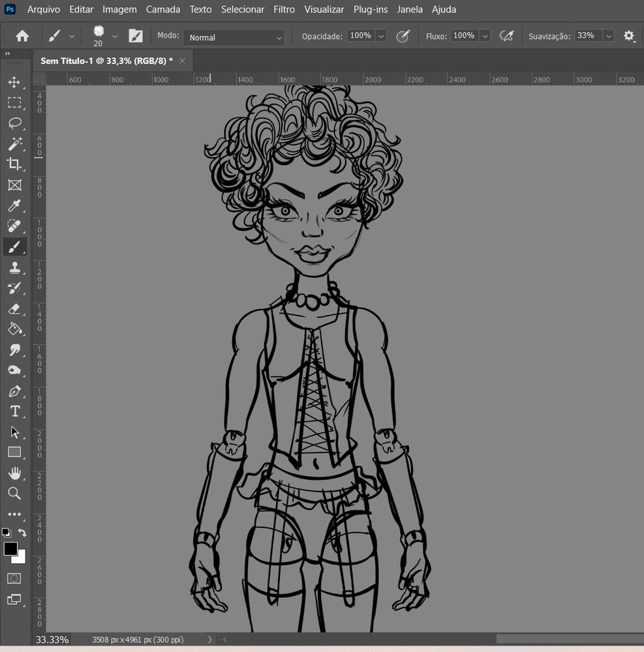Open the Ajuda menu

[444, 9]
